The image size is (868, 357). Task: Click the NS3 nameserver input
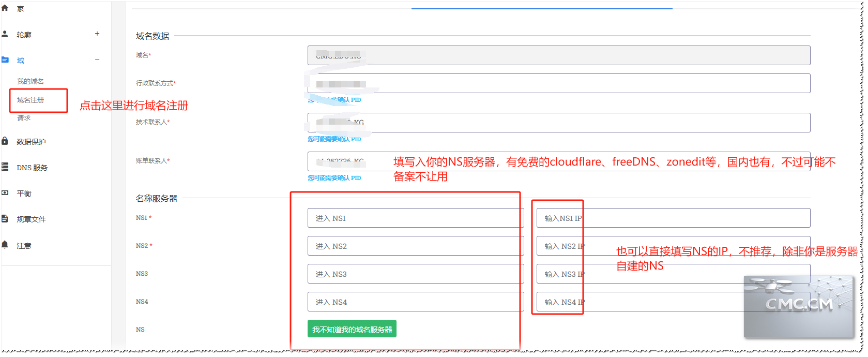[x=416, y=274]
